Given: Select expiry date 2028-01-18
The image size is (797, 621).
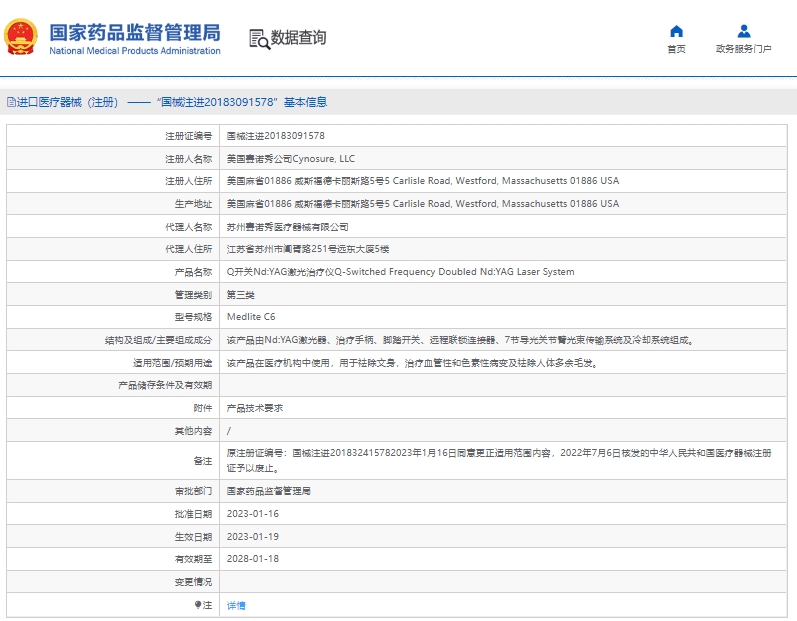Looking at the screenshot, I should coord(253,558).
